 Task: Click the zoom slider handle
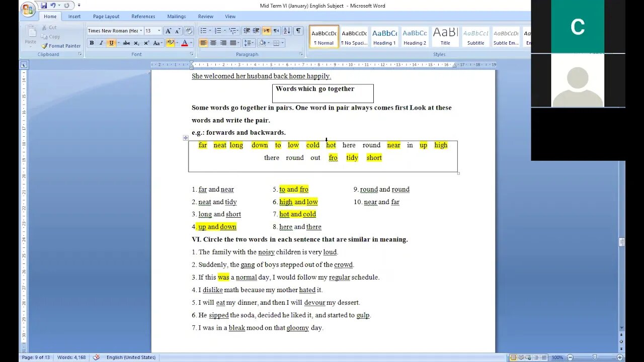click(594, 357)
